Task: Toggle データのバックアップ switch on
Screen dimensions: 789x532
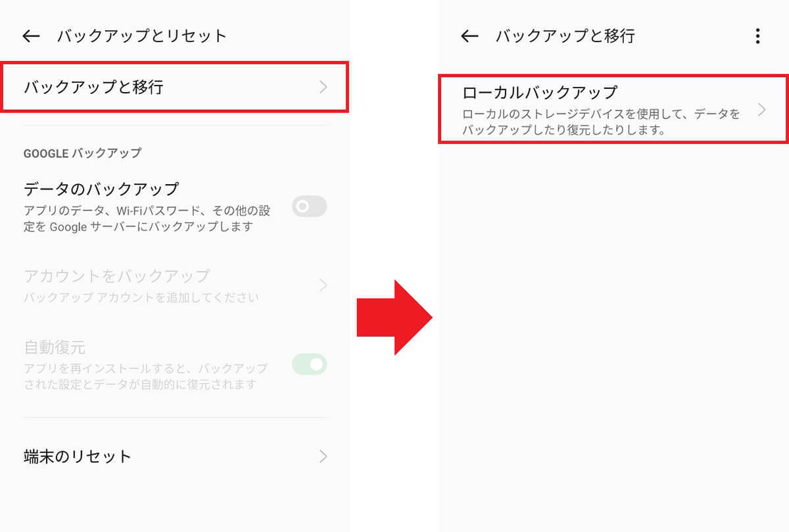Action: click(310, 206)
